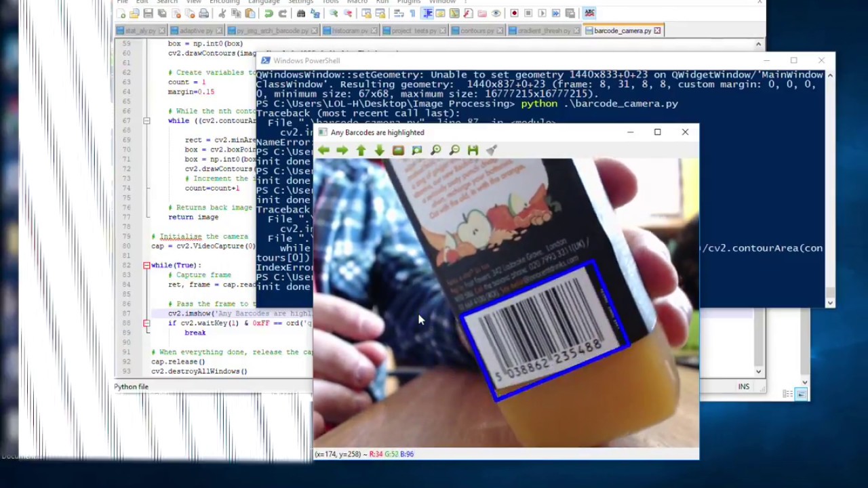Click 'python .\barcode_camera.py' command in PowerShell

[x=599, y=104]
